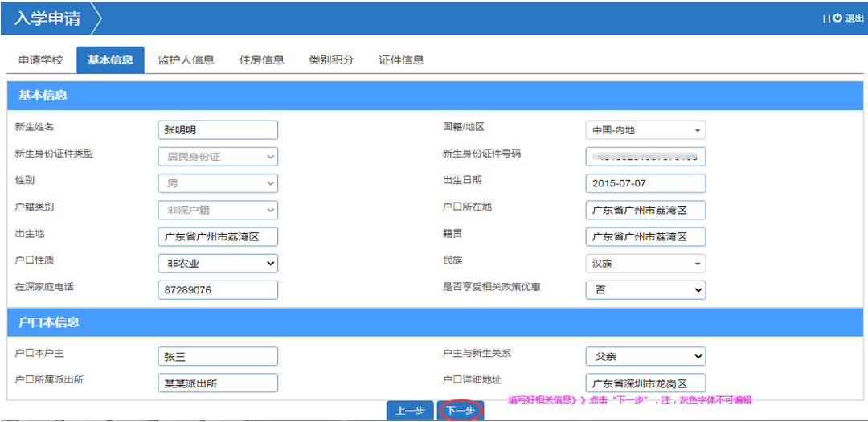Screen dimensions: 868x422
Task: Expand the 户口性质 dropdown showing 非农业
Action: point(218,264)
